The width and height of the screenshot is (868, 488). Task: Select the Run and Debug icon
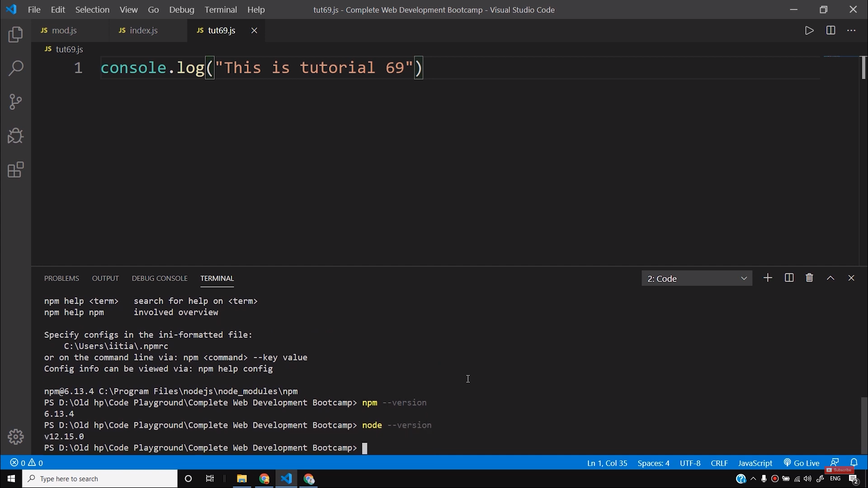pos(15,136)
